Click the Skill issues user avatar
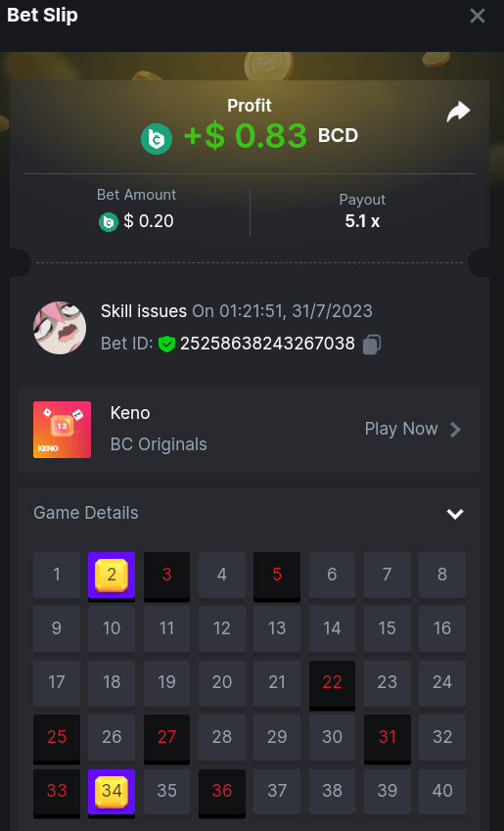This screenshot has height=831, width=504. point(60,328)
